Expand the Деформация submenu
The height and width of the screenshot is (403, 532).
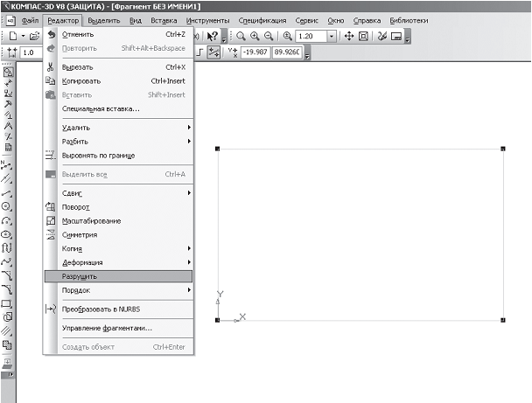tap(189, 262)
